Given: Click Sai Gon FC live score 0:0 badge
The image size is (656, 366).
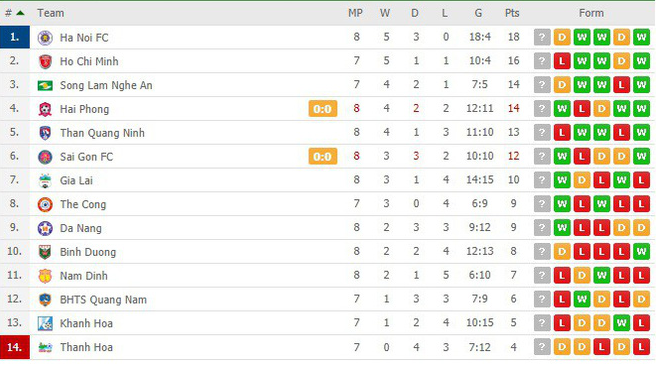Looking at the screenshot, I should pos(323,156).
